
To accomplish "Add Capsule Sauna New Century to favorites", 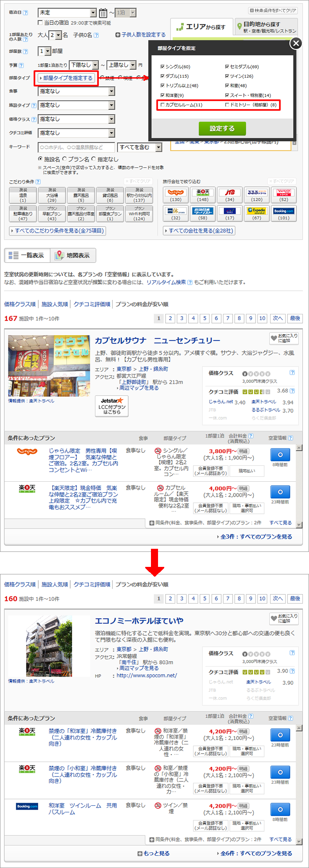I will 284,338.
